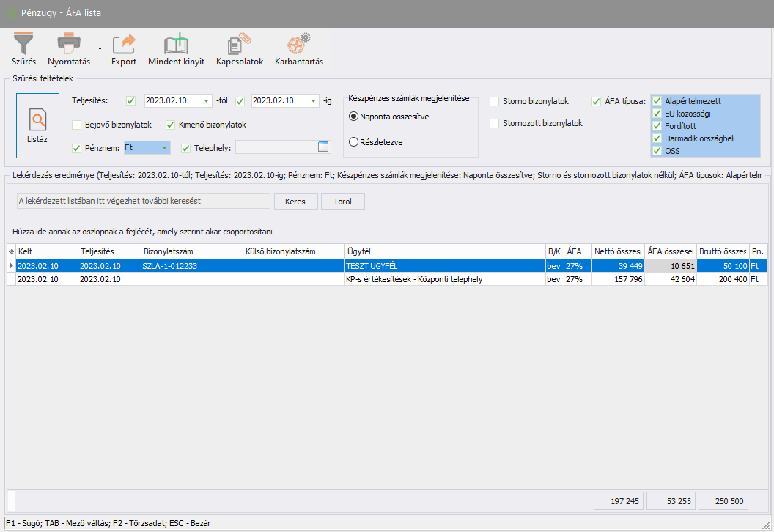Open Telephely field picker icon

[x=323, y=147]
